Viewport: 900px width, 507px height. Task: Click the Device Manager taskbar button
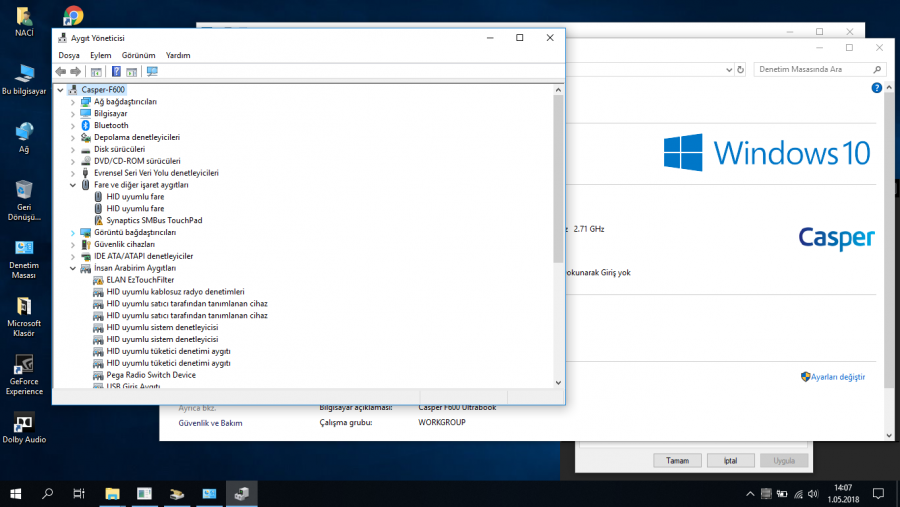tap(242, 494)
